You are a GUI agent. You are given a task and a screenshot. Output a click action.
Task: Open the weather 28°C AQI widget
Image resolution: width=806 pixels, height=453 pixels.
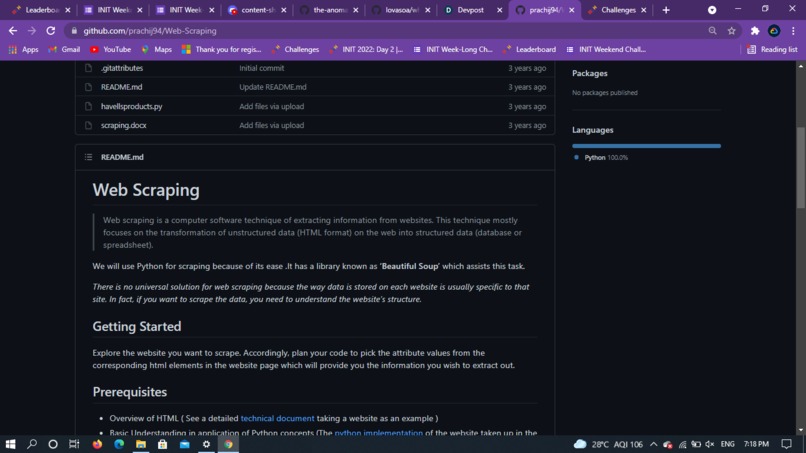pyautogui.click(x=608, y=444)
